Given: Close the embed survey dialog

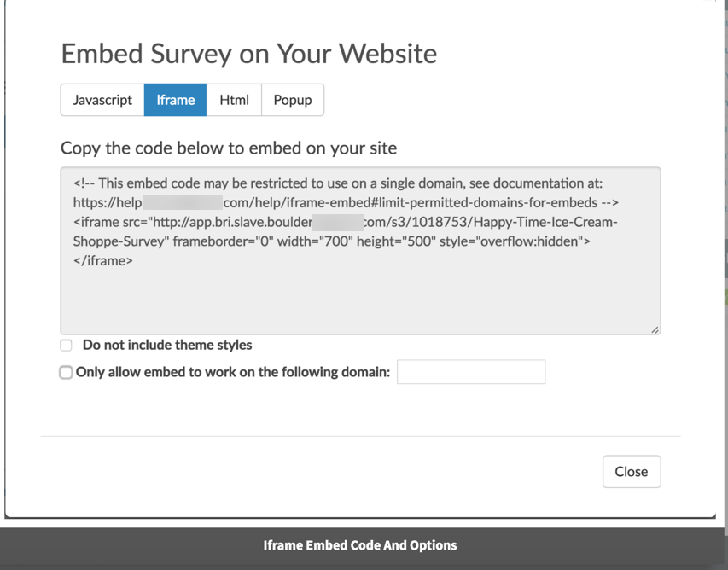Looking at the screenshot, I should coord(631,472).
